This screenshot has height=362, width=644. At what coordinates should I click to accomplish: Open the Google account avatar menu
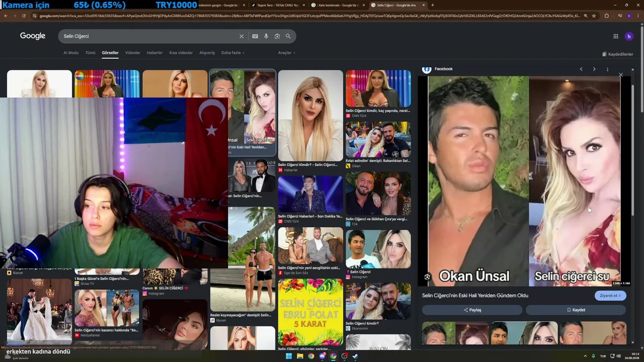click(x=629, y=36)
